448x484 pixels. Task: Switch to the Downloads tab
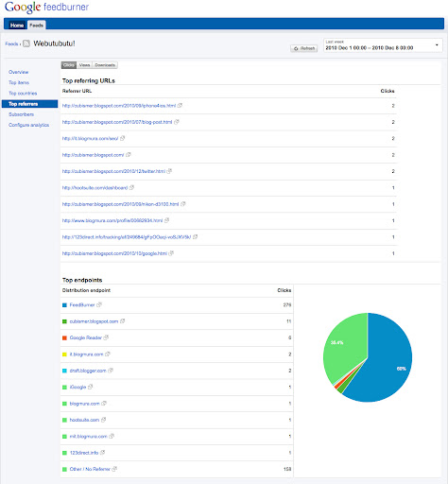coord(105,65)
